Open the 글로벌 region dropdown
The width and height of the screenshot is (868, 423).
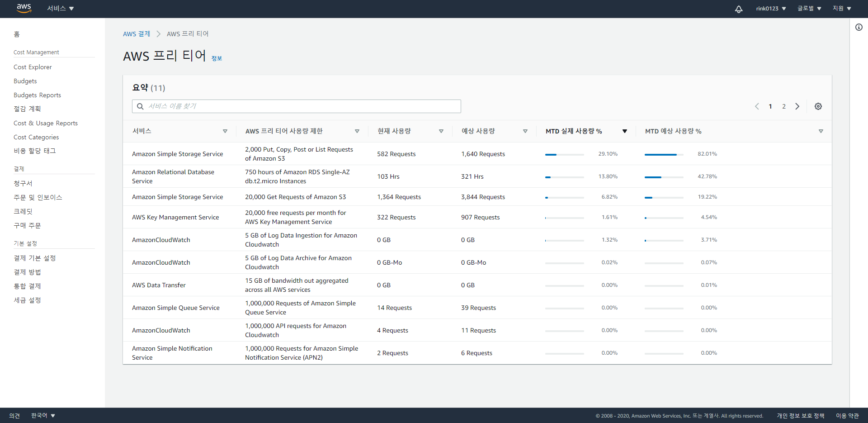(809, 9)
